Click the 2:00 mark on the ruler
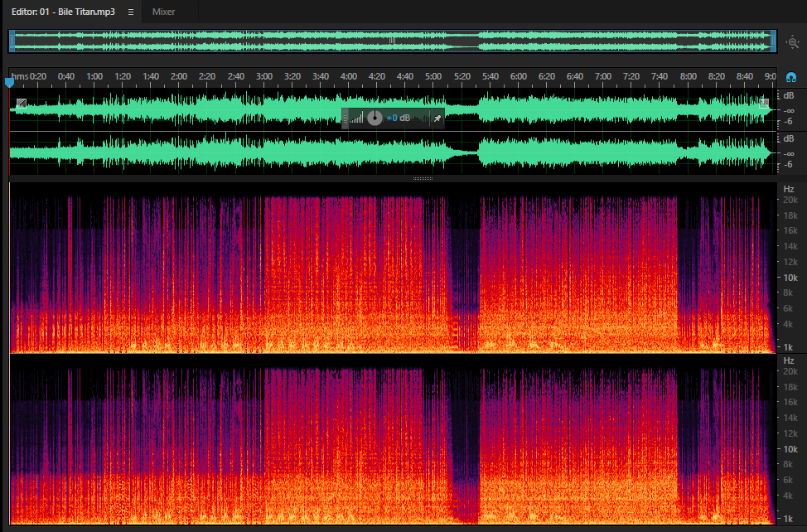The image size is (807, 532). click(x=179, y=77)
